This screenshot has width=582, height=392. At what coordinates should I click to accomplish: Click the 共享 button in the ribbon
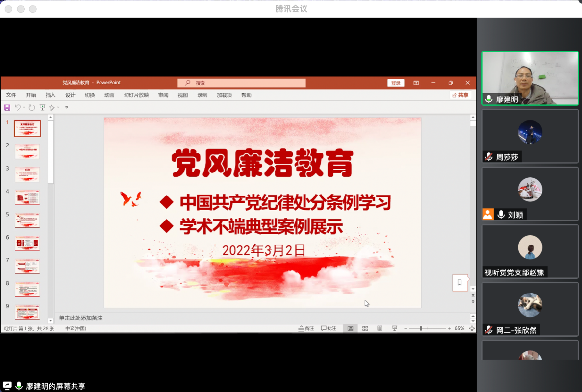pyautogui.click(x=460, y=95)
